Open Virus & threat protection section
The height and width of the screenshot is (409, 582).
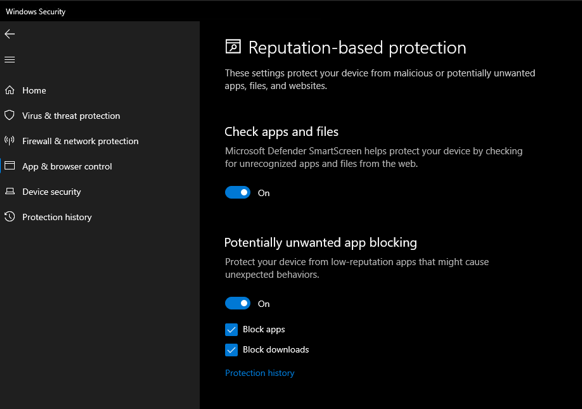(x=71, y=116)
